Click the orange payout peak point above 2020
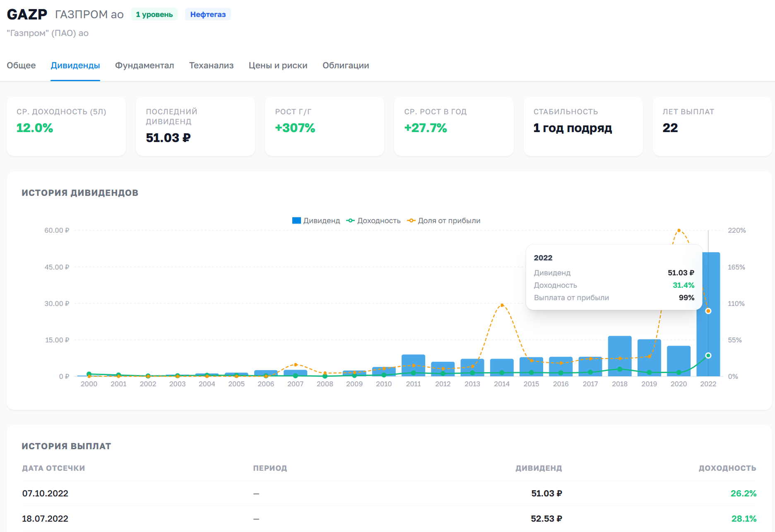The width and height of the screenshot is (775, 532). coord(679,230)
